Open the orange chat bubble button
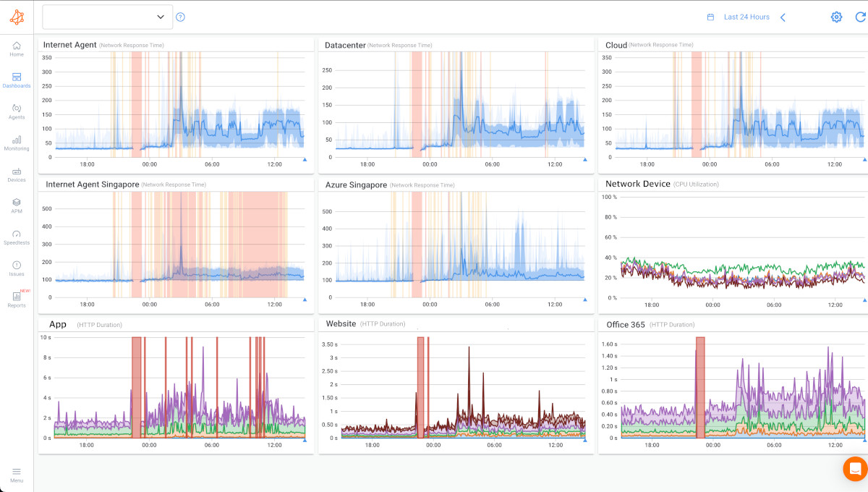Screen dimensions: 868x492 [x=854, y=469]
